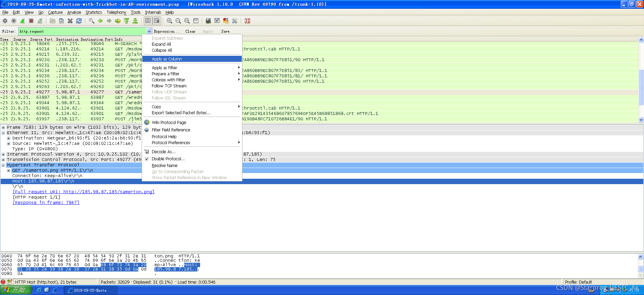Open capture options toolbar icon

pos(14,21)
